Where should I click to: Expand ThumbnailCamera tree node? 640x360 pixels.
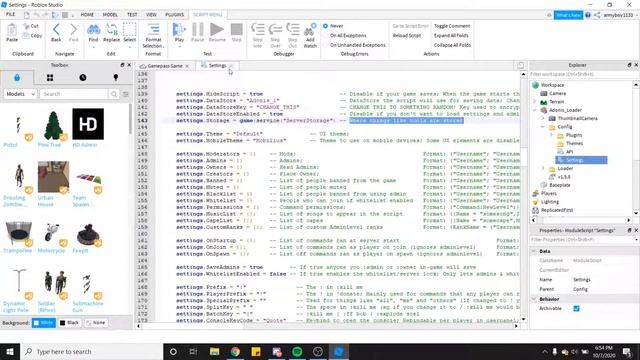tap(543, 118)
